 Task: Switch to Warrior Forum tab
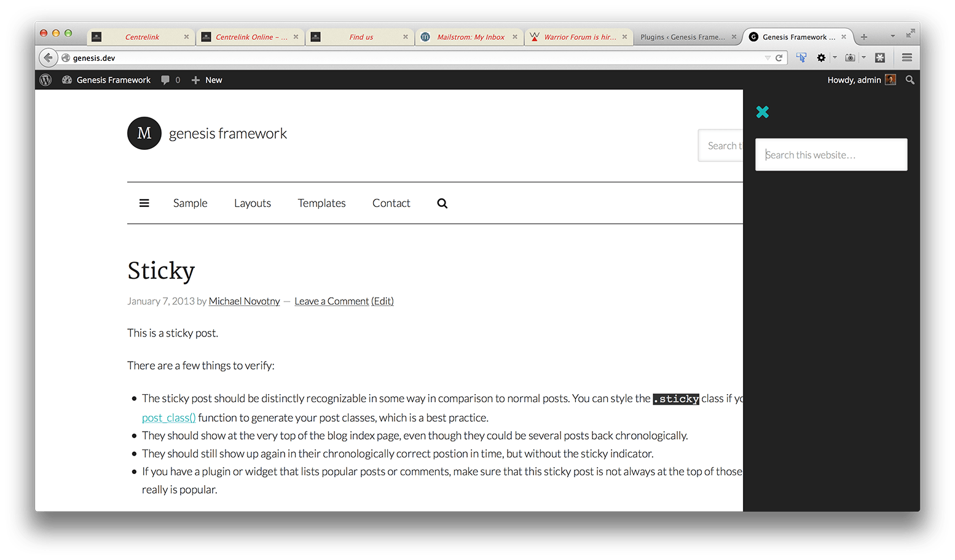tap(579, 37)
